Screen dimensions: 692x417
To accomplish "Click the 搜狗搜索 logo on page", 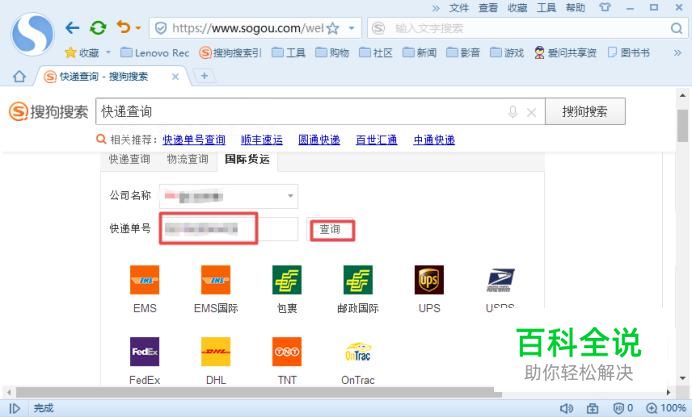I will coord(49,112).
